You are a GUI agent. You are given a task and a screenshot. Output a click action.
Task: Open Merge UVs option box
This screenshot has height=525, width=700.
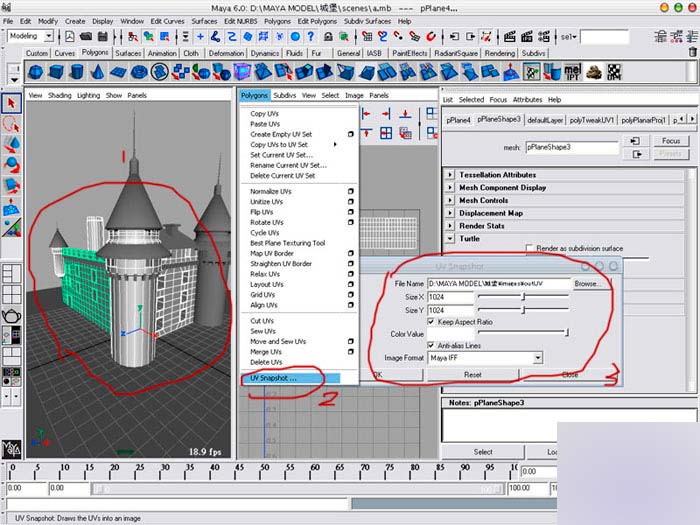(350, 352)
